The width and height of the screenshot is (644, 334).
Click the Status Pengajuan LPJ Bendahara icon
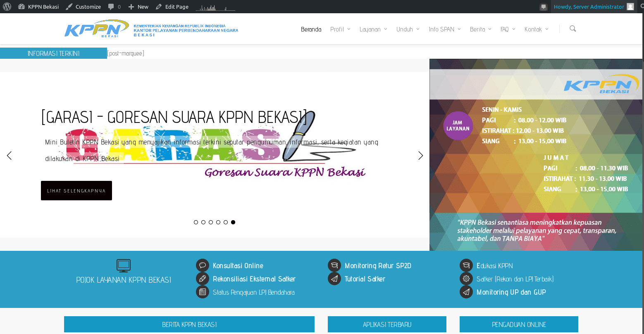click(x=203, y=292)
